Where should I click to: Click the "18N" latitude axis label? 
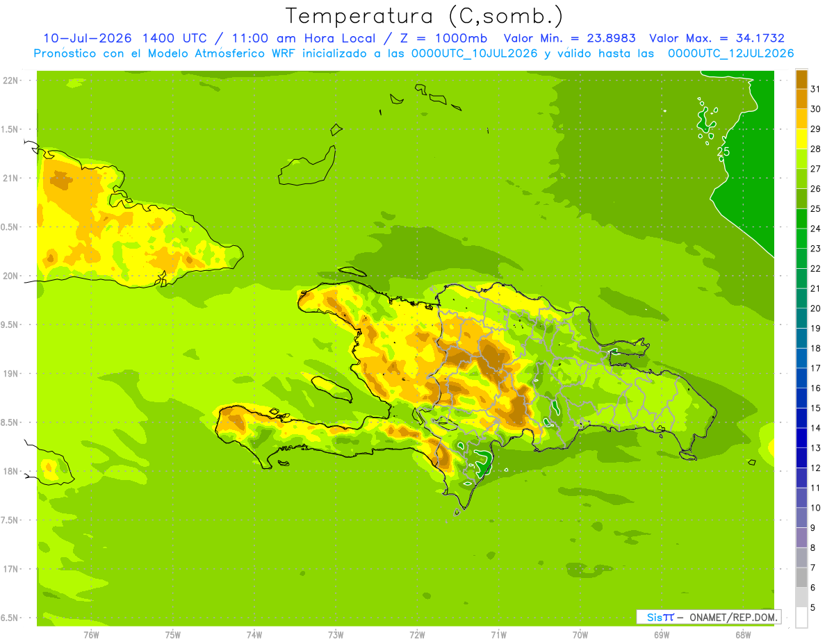tap(10, 471)
